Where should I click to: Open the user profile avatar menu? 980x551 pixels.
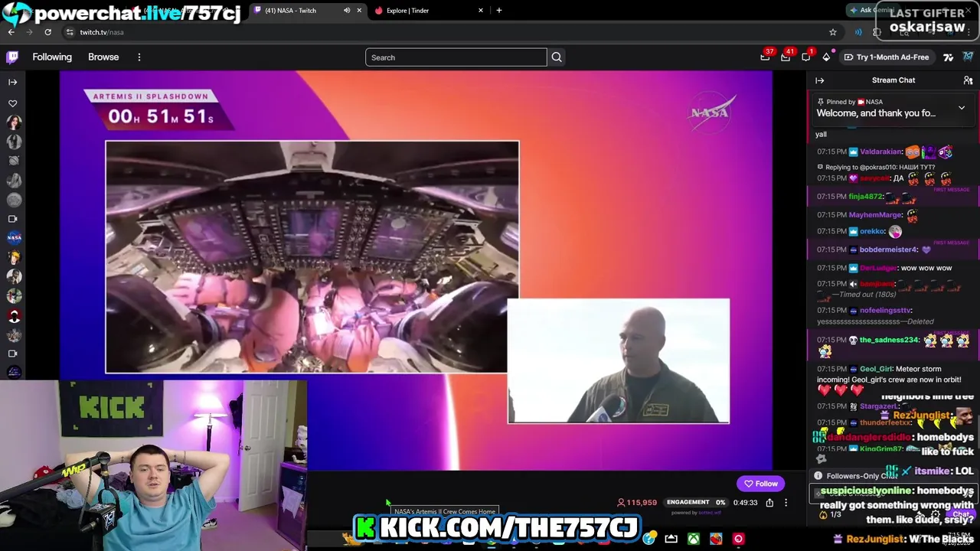pos(968,57)
